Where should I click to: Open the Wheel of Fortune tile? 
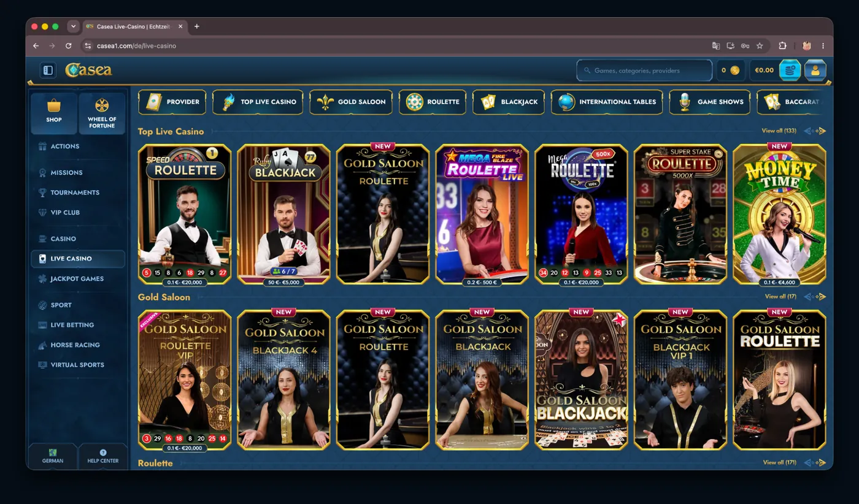point(102,113)
